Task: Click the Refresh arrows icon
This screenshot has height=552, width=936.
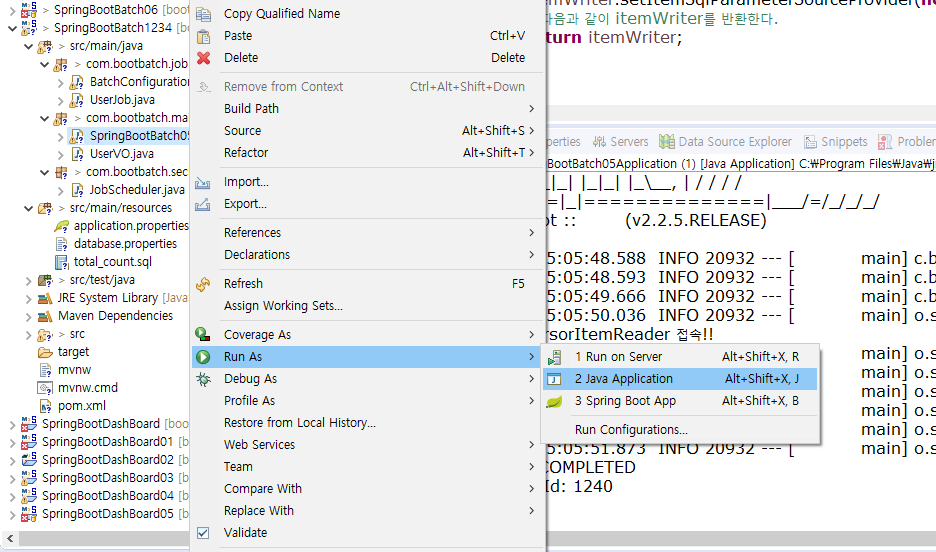Action: click(x=203, y=284)
